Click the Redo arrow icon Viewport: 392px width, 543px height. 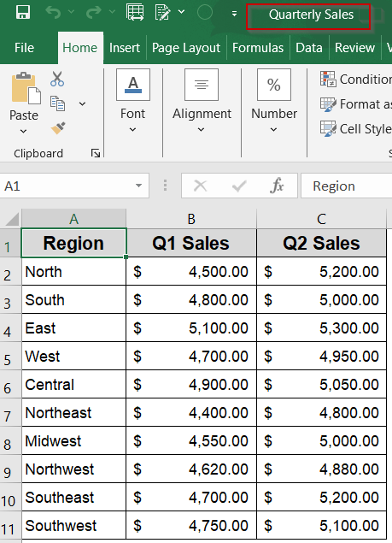(94, 13)
